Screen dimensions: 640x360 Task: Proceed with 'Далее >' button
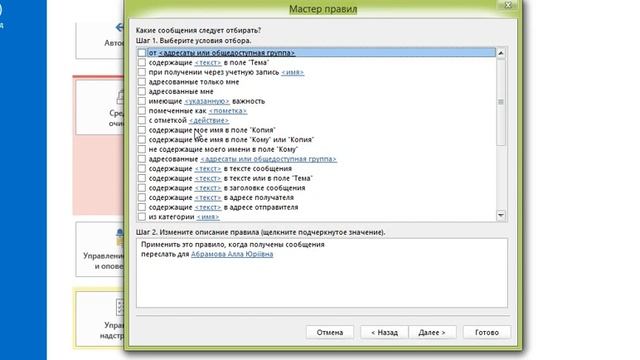(432, 332)
